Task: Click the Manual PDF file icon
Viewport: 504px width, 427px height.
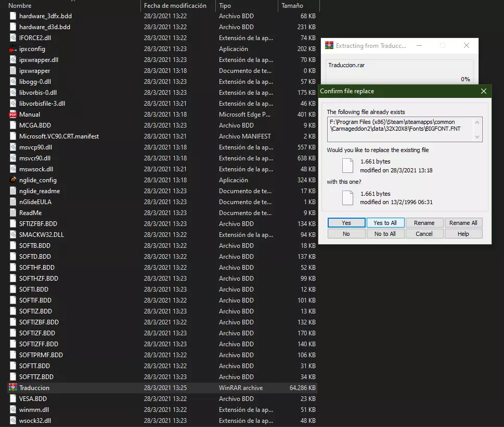Action: (13, 115)
